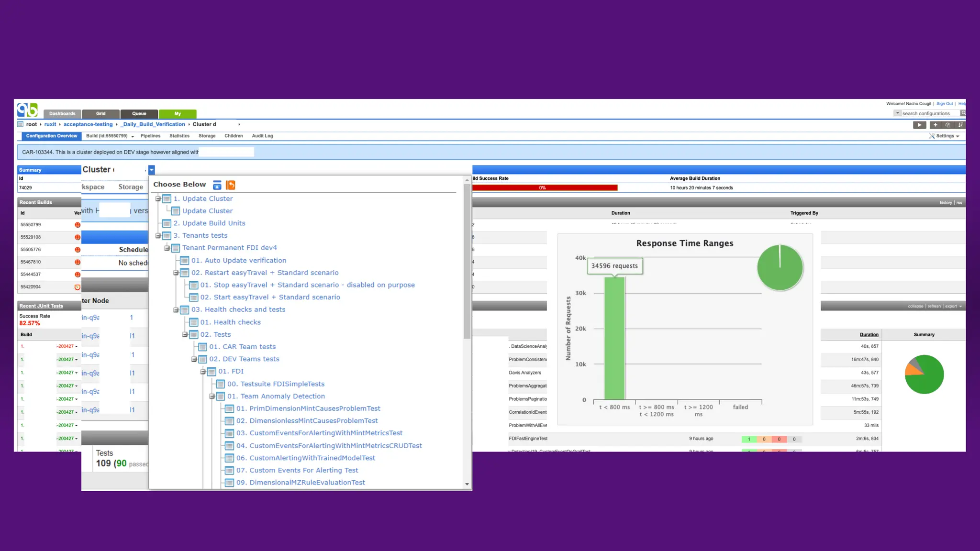Collapse the '01. FDI' tree node
This screenshot has height=551, width=980.
tap(203, 372)
